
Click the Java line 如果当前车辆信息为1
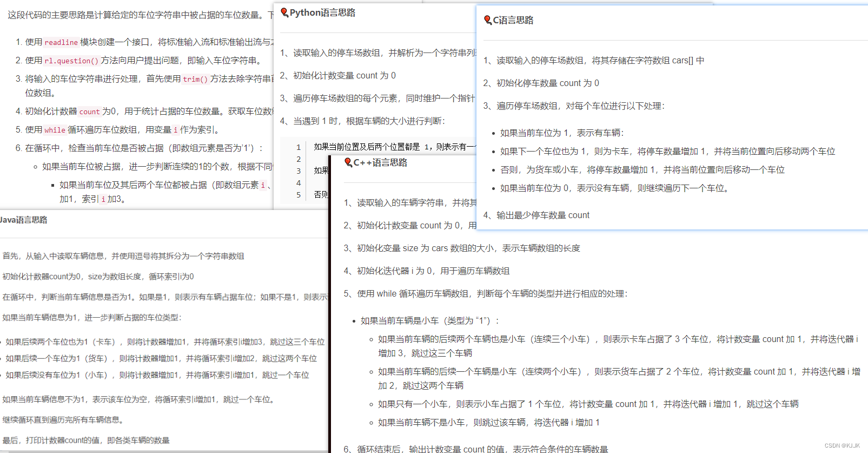pos(92,318)
